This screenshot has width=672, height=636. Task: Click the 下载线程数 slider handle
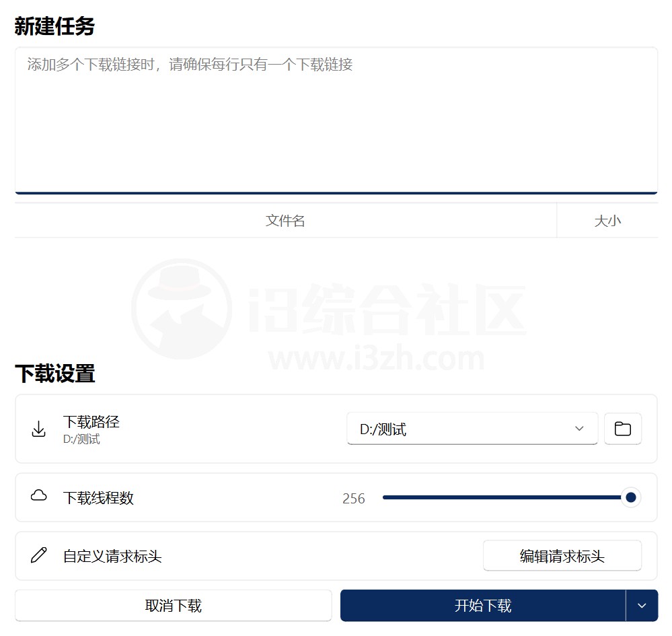click(x=630, y=497)
